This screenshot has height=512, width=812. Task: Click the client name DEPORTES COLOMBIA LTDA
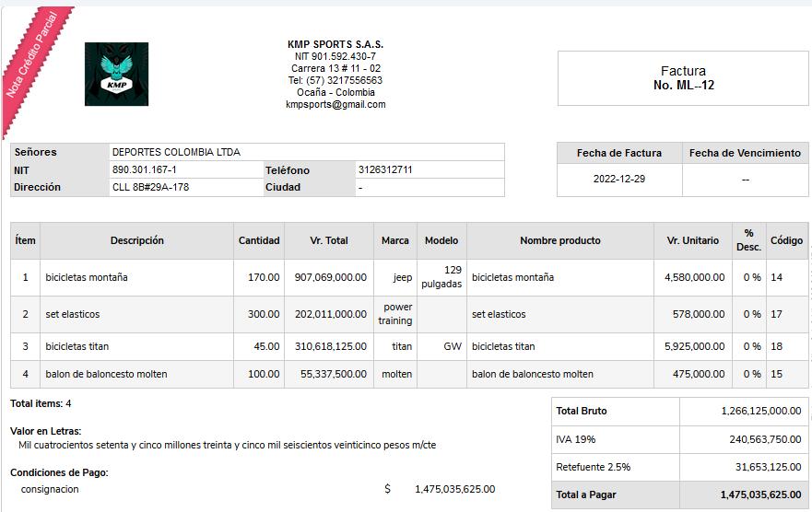[176, 152]
